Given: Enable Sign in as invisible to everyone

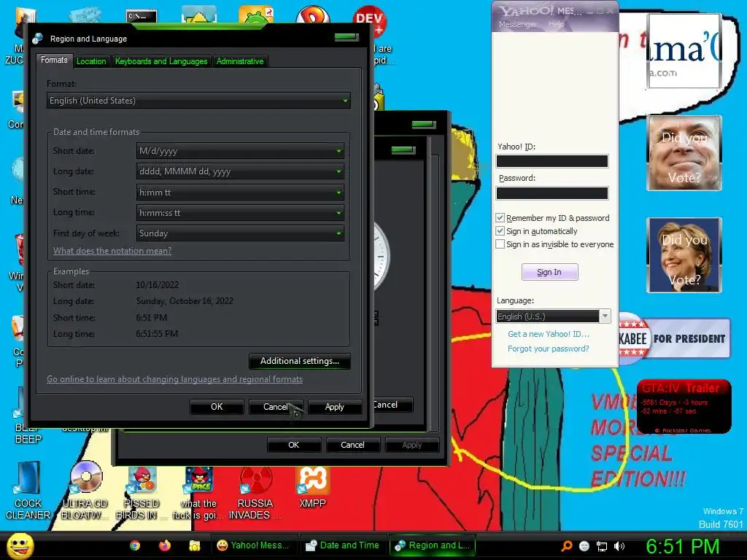Looking at the screenshot, I should point(500,244).
